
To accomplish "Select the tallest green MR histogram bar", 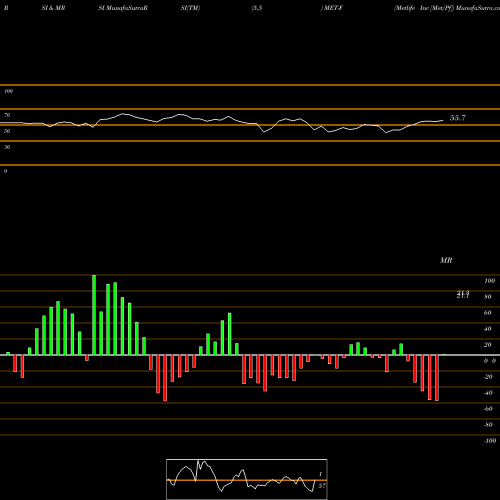I will (94, 315).
